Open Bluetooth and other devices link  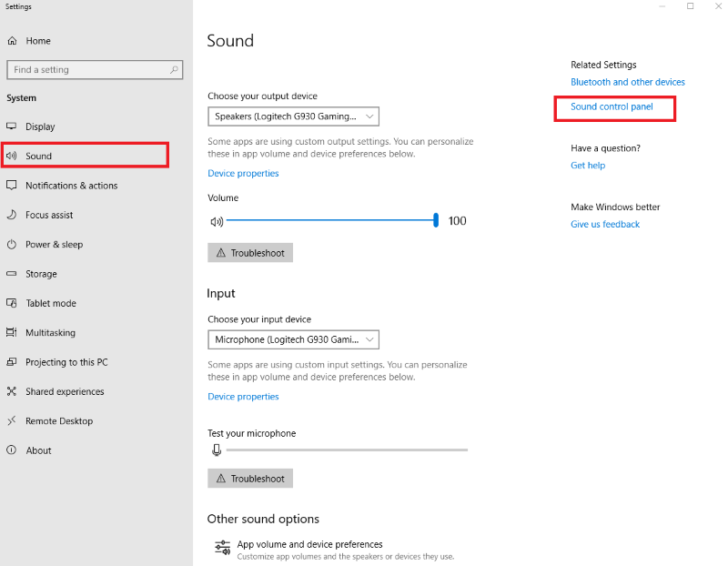(628, 82)
